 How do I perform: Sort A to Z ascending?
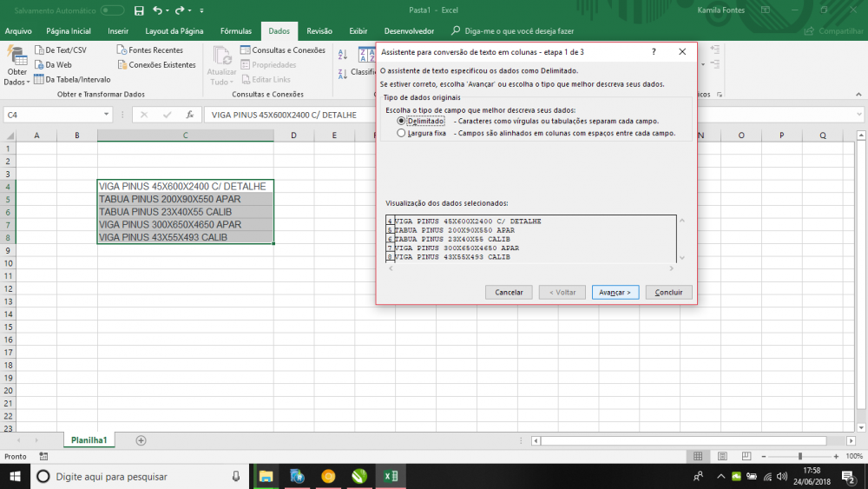(342, 55)
